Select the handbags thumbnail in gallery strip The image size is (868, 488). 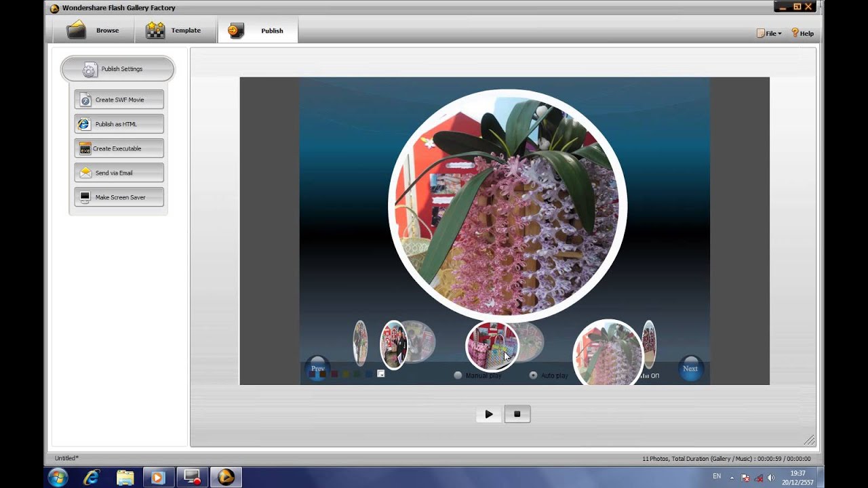point(492,346)
